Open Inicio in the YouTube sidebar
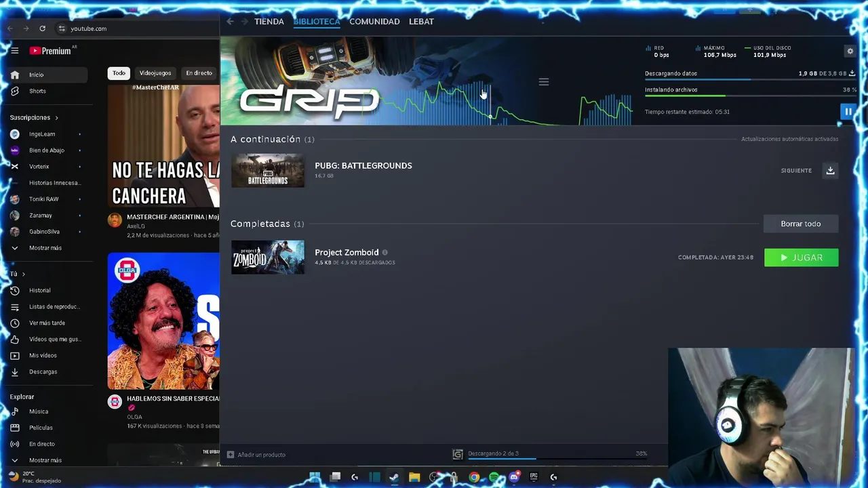The height and width of the screenshot is (488, 868). (x=47, y=75)
